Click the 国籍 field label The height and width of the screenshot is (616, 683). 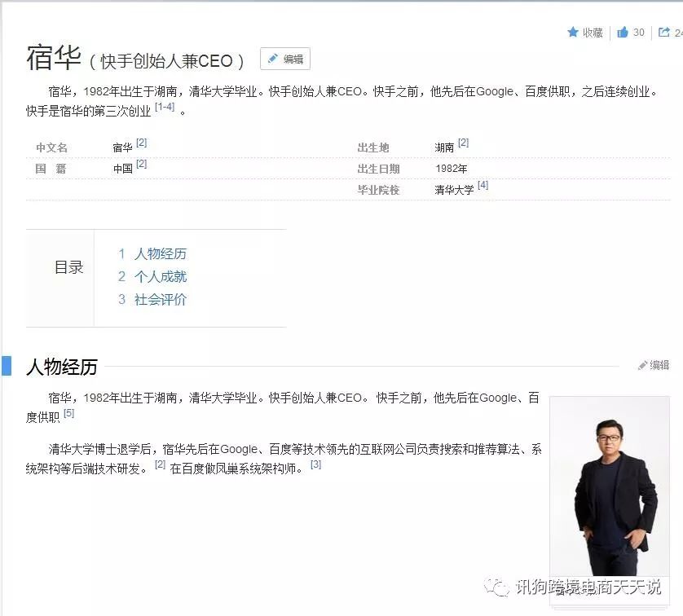[x=51, y=169]
